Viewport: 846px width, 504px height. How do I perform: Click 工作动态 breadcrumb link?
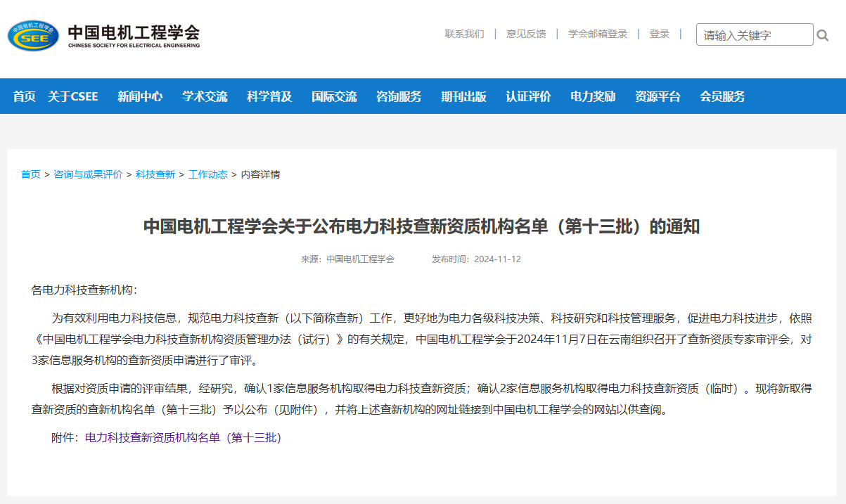(x=208, y=174)
